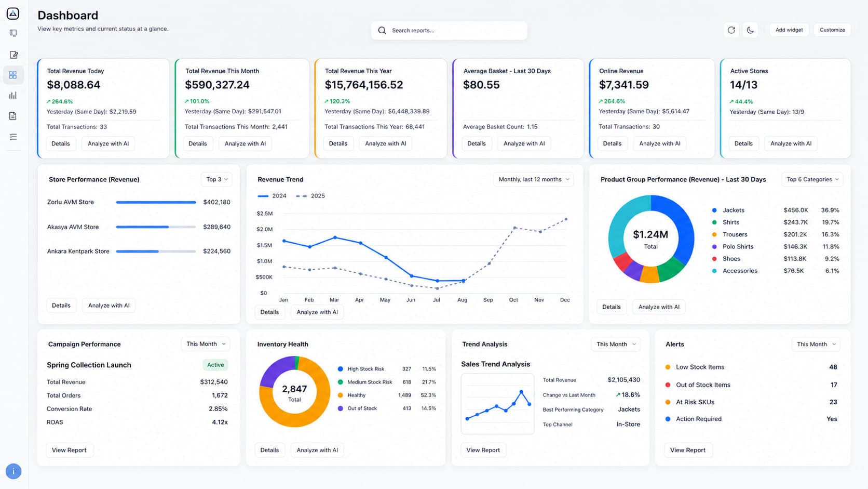Open the Monthly, last 12 months dropdown
This screenshot has height=489, width=868.
coord(533,179)
